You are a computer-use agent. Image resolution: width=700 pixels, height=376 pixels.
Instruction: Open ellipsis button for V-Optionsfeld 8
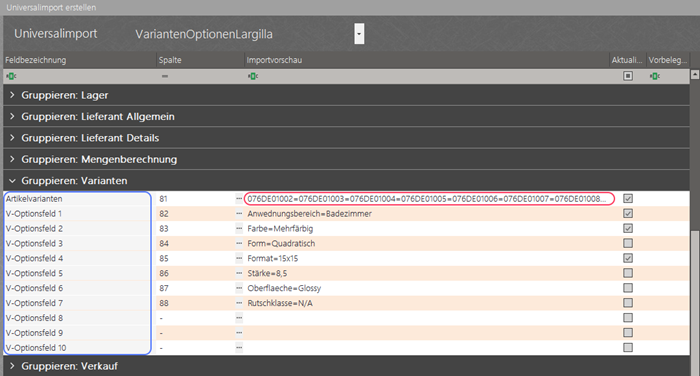[x=239, y=318]
